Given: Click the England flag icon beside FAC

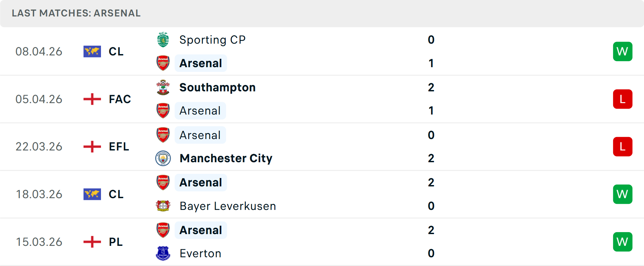Looking at the screenshot, I should (x=92, y=99).
